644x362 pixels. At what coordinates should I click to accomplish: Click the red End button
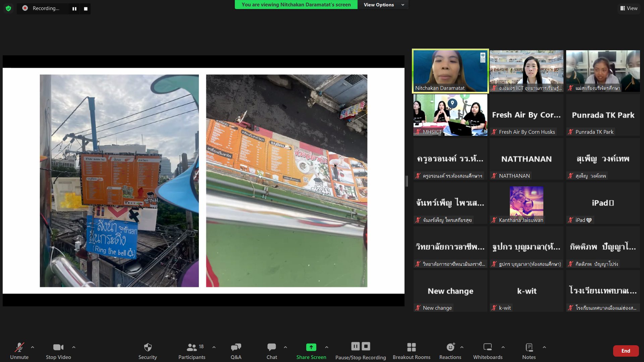click(x=626, y=351)
